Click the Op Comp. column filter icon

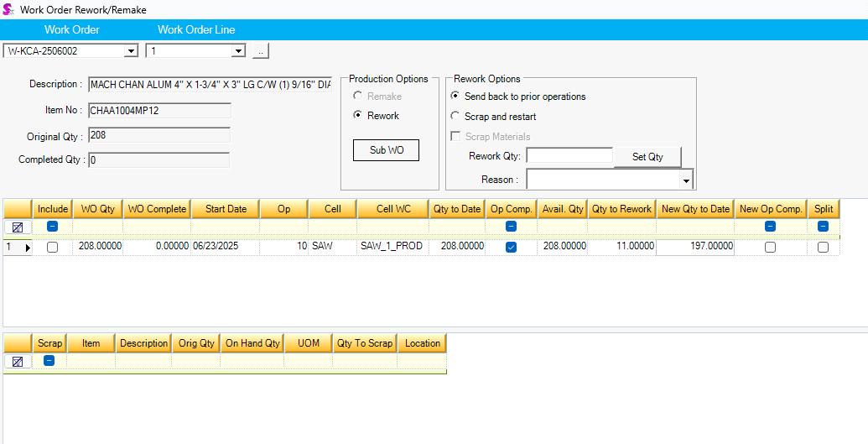tap(511, 227)
